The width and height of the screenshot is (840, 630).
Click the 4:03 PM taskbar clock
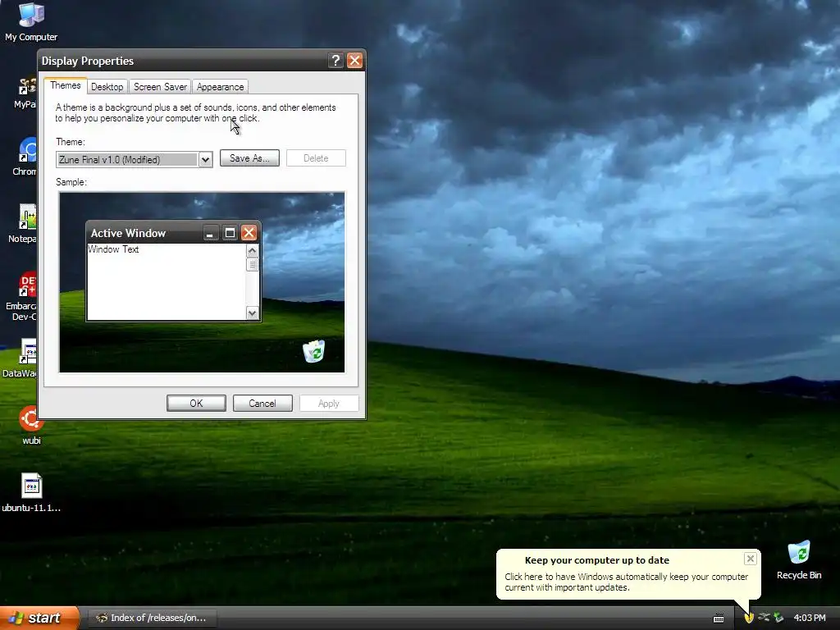pyautogui.click(x=810, y=618)
